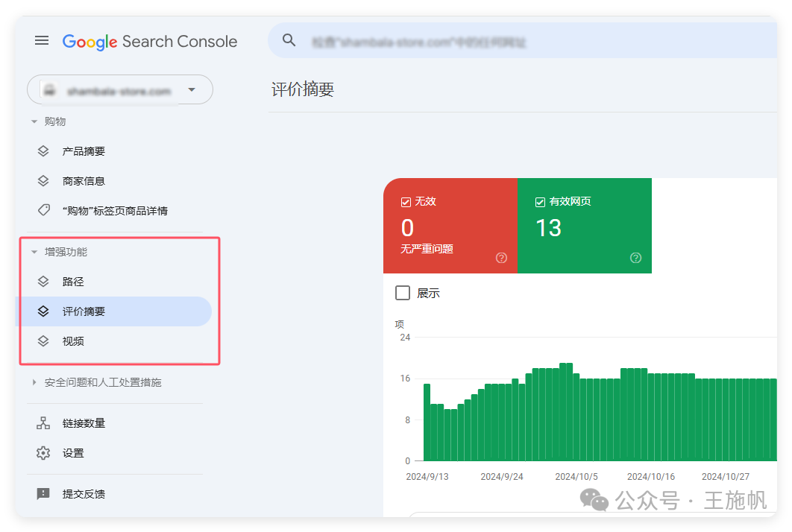Open the 购物 section menu item
The height and width of the screenshot is (532, 792).
54,121
